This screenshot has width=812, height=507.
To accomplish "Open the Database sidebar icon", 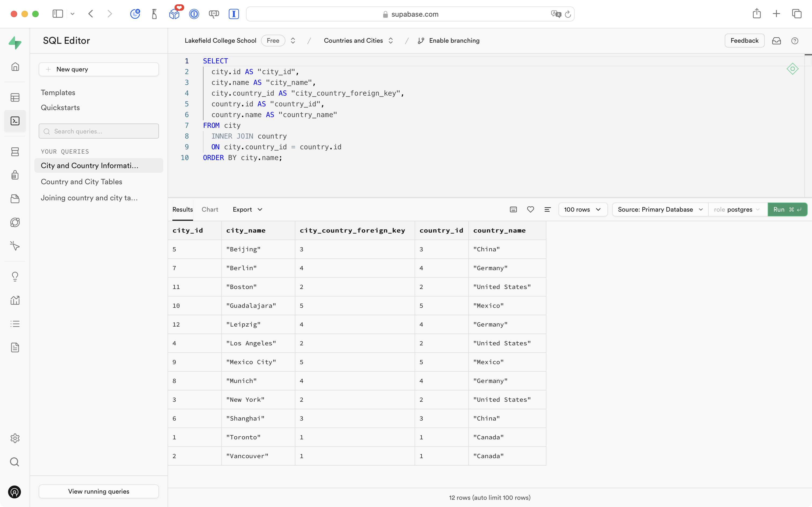I will coord(15,152).
